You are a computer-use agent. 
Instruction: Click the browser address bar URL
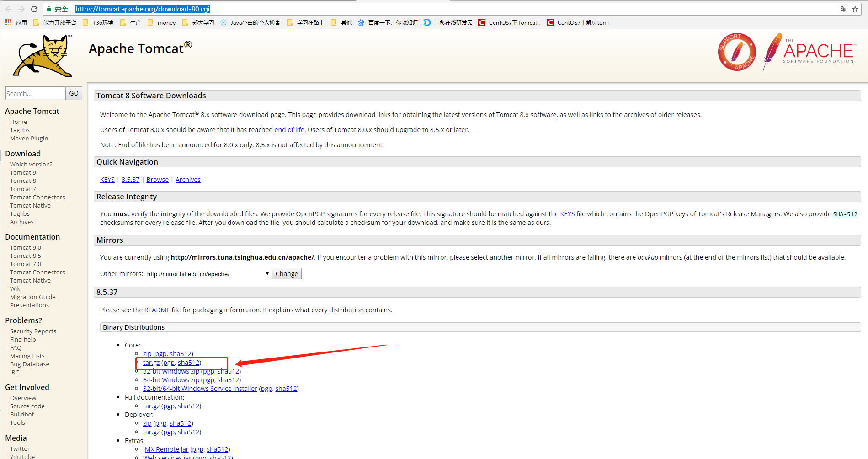[x=143, y=9]
